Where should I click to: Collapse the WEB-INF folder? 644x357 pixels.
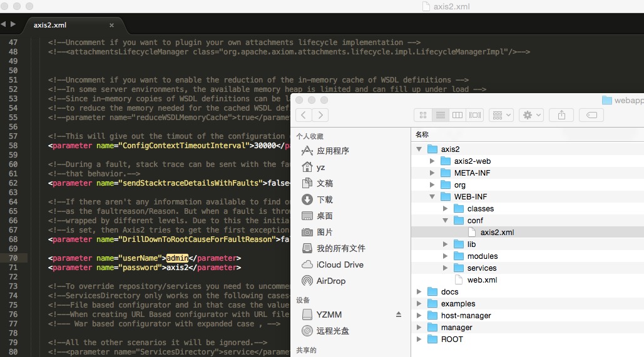point(432,197)
